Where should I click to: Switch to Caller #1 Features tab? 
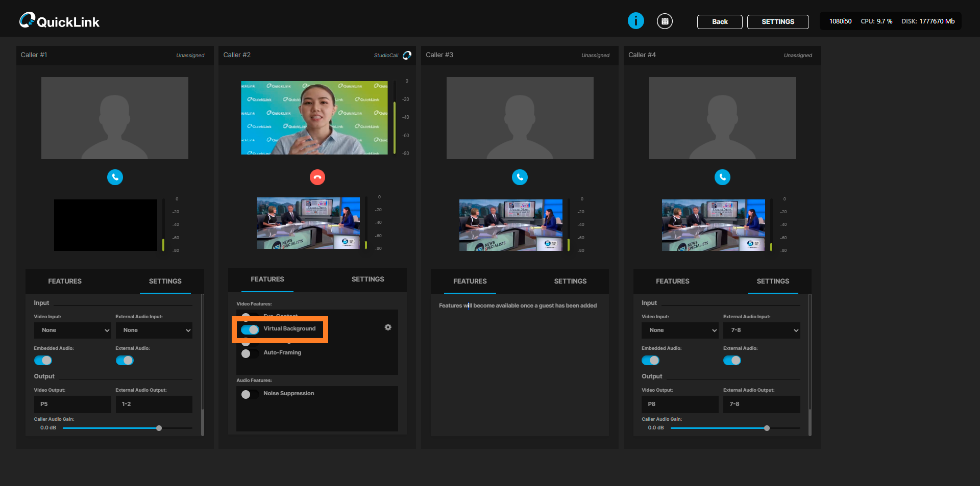(x=65, y=282)
